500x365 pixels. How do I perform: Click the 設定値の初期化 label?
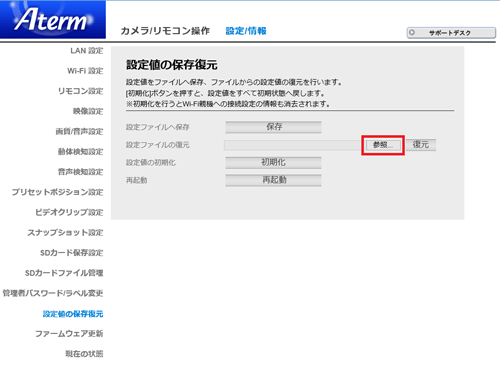pos(151,163)
